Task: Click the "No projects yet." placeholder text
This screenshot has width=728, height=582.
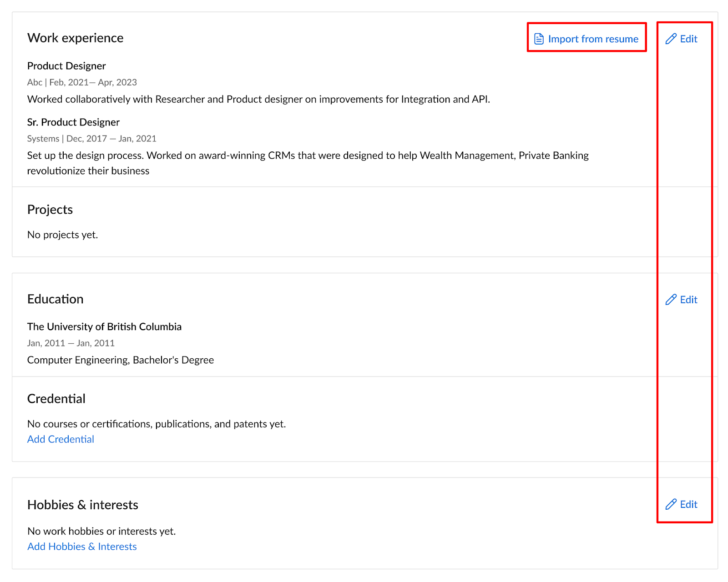Action: 63,235
